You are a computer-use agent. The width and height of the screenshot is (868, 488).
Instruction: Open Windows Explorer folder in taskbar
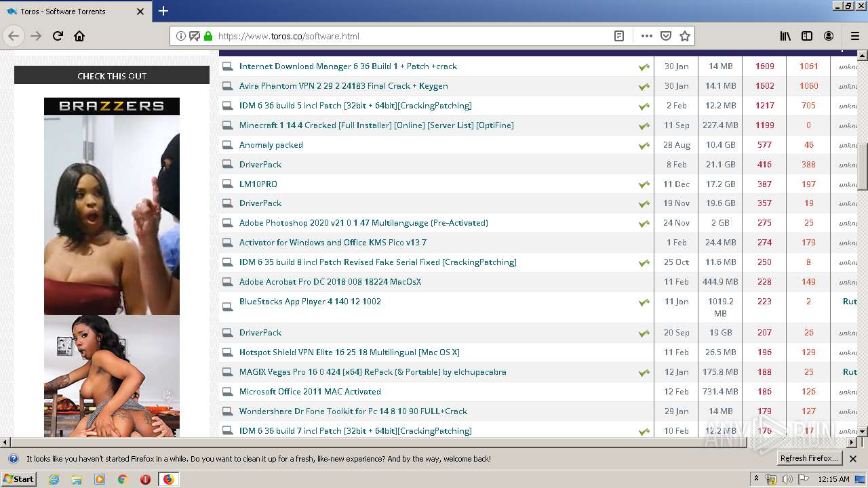(77, 479)
